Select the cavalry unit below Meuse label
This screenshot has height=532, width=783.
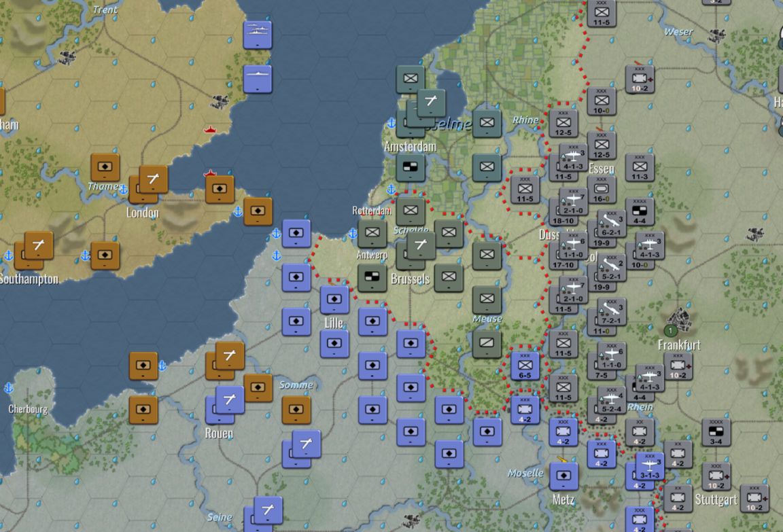click(x=487, y=344)
